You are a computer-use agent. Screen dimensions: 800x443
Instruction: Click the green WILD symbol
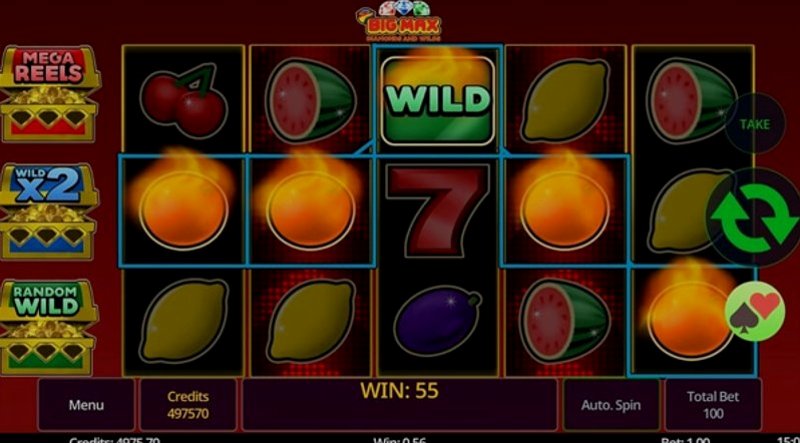pos(438,101)
